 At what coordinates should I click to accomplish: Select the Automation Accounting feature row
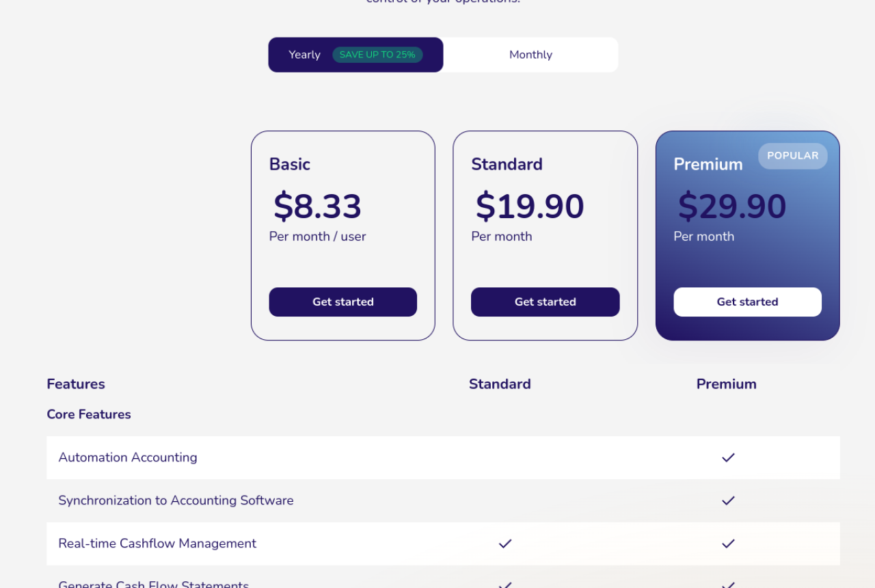click(x=128, y=457)
